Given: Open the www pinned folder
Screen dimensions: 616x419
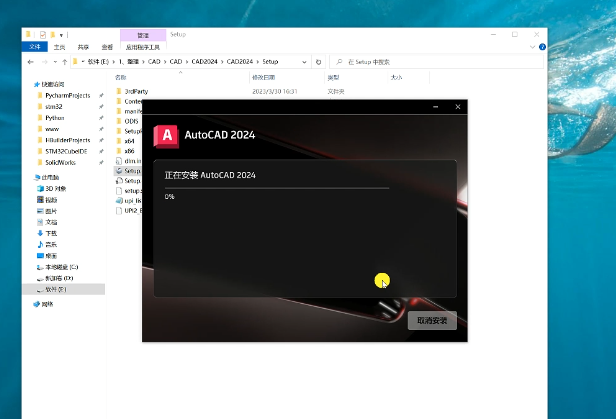Looking at the screenshot, I should click(52, 129).
